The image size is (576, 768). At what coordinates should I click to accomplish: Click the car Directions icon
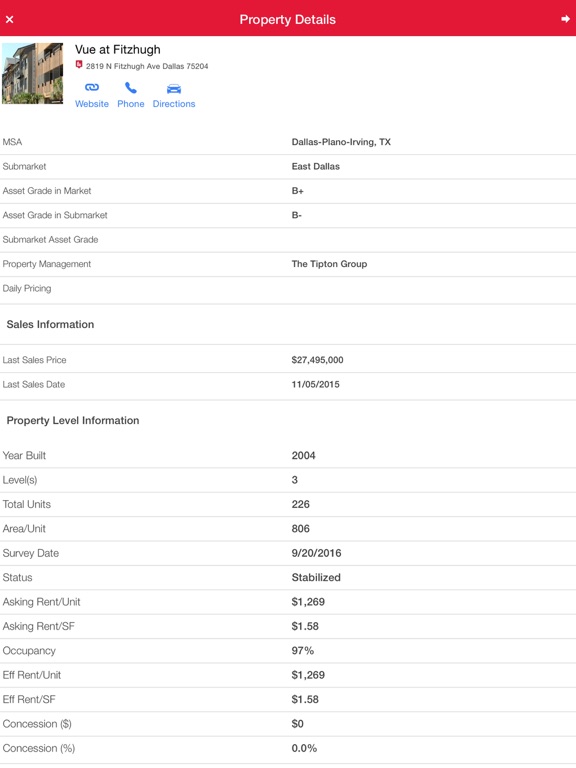click(174, 89)
